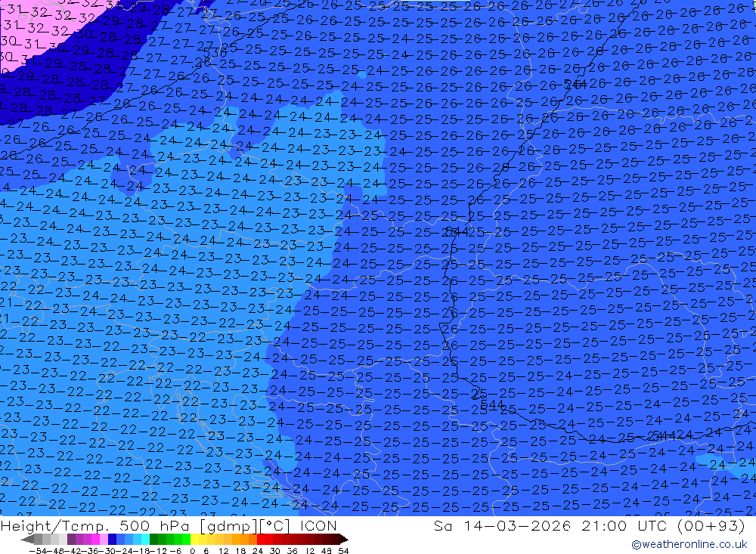Image resolution: width=756 pixels, height=554 pixels.
Task: Click the 536 contour line label
Action: tap(215, 52)
